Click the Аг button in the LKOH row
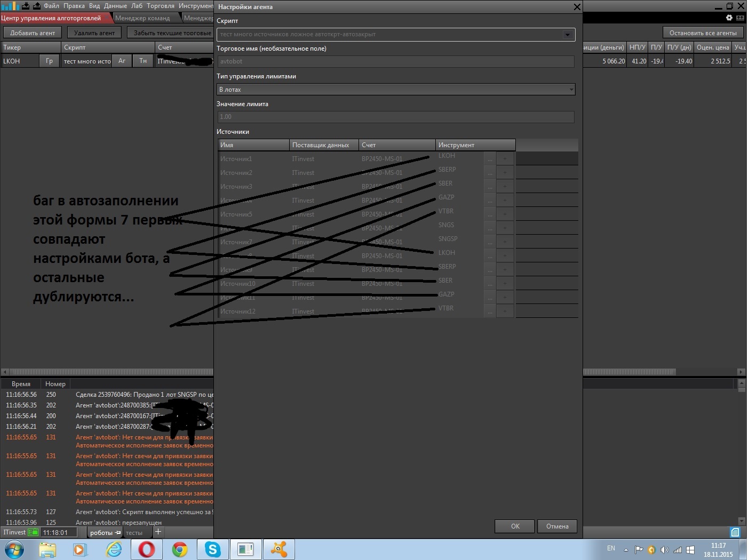The width and height of the screenshot is (749, 560). (x=122, y=61)
